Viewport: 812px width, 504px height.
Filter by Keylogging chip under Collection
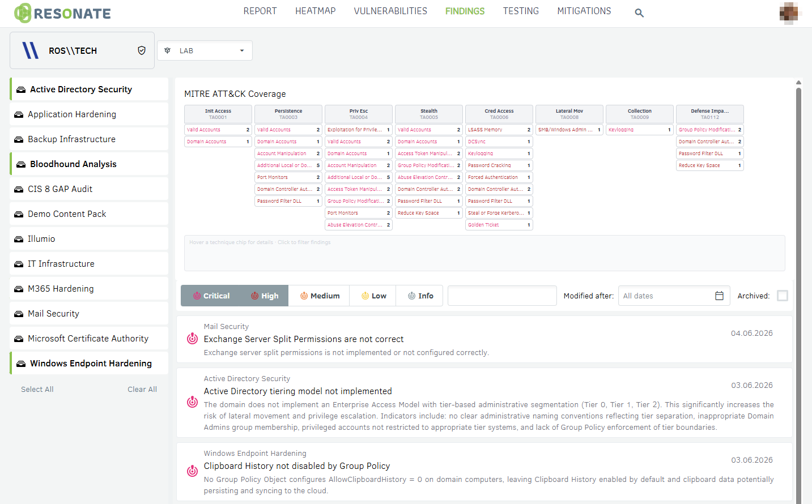tap(640, 130)
